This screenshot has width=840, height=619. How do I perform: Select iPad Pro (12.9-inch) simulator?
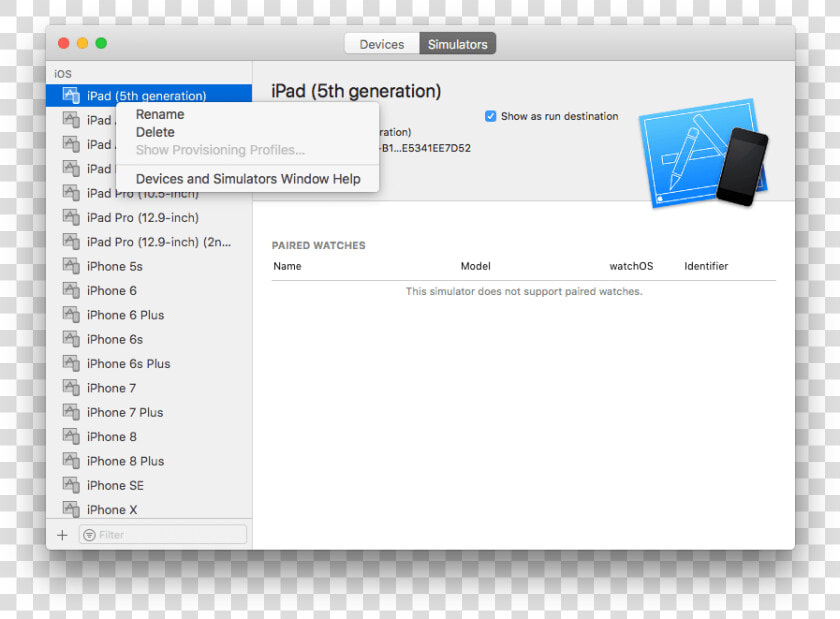[x=149, y=218]
